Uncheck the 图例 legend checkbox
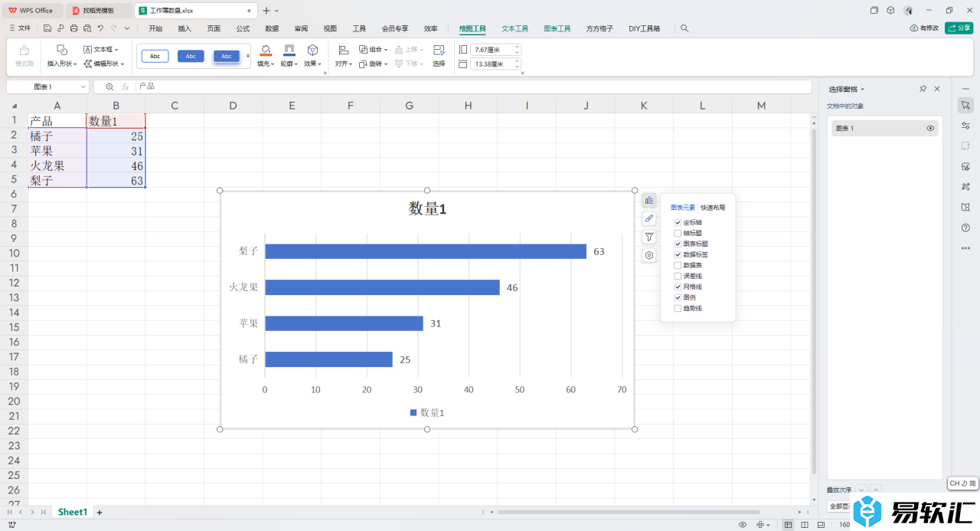980x531 pixels. click(x=678, y=297)
